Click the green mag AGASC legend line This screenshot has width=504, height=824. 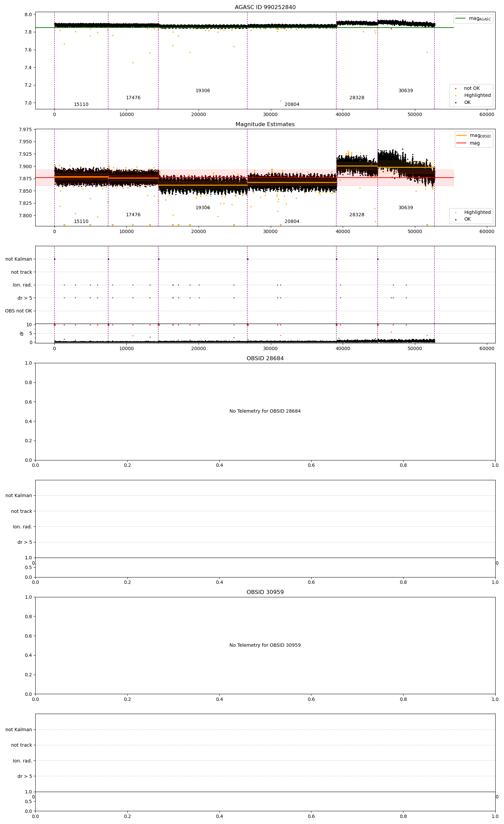click(461, 18)
